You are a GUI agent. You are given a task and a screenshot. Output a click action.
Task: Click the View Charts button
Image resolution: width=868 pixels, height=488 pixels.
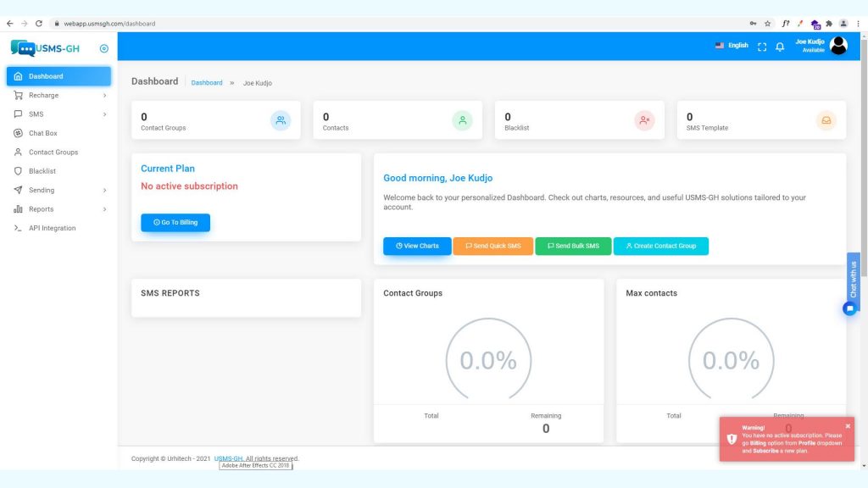tap(417, 246)
